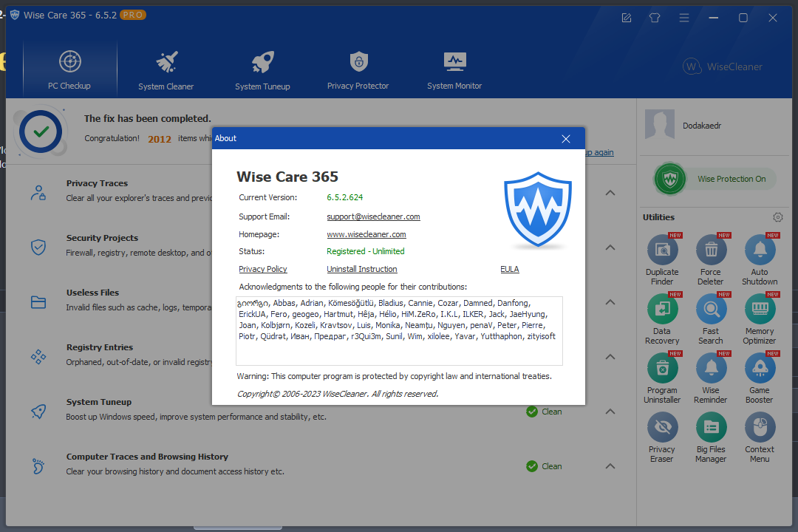The height and width of the screenshot is (532, 798).
Task: Click the Utilities panel heading
Action: coord(658,217)
